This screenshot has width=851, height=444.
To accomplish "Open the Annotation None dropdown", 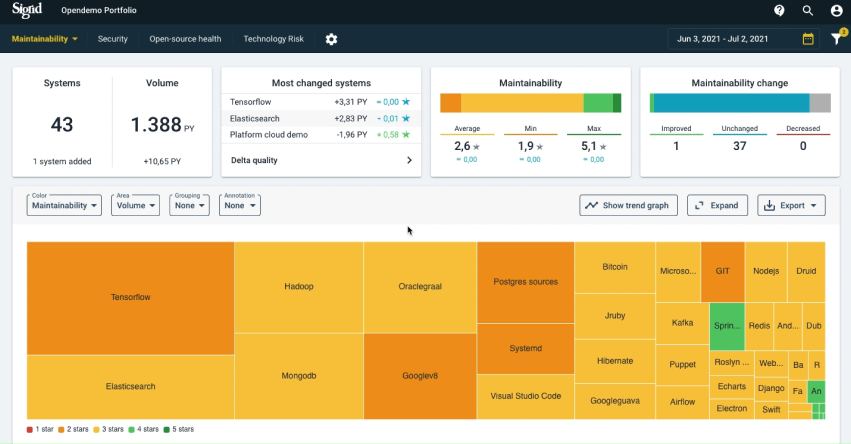I will (x=240, y=205).
